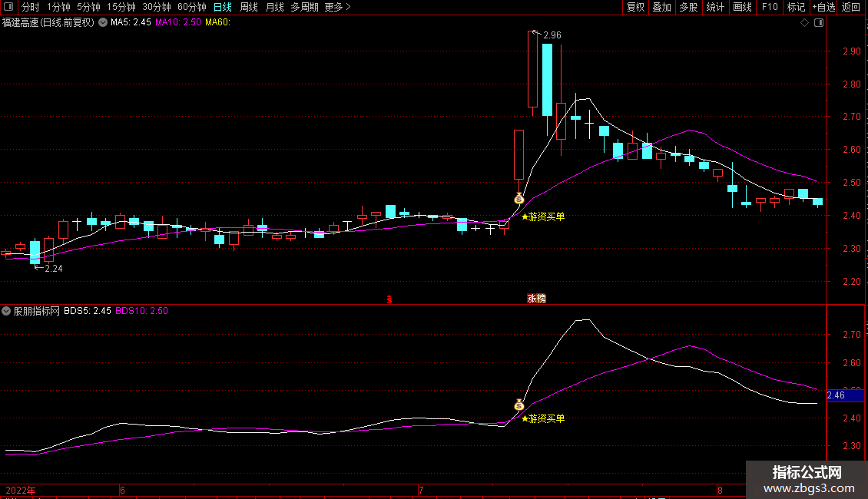Click the month 7 marker on the time axis
The image size is (868, 499).
[x=421, y=490]
